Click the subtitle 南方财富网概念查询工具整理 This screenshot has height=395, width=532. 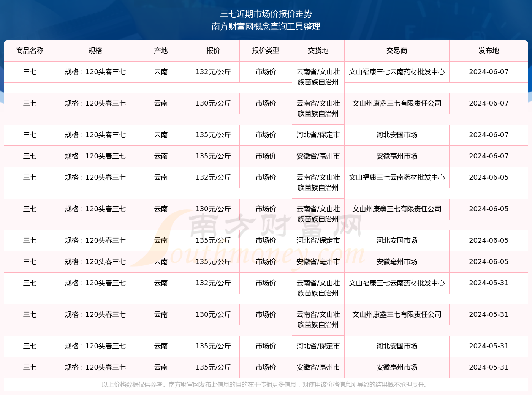click(266, 27)
